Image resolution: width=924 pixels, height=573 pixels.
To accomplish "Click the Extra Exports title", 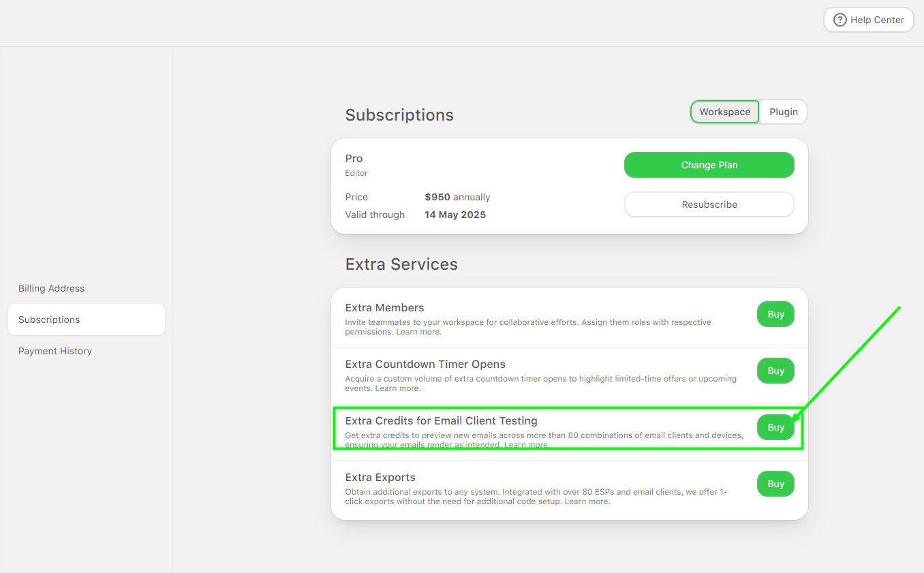I will pos(380,478).
